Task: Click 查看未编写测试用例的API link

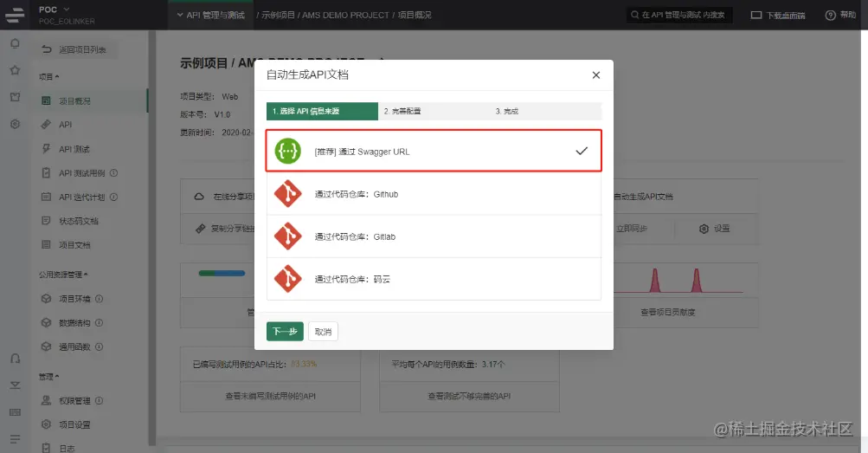Action: pyautogui.click(x=270, y=396)
